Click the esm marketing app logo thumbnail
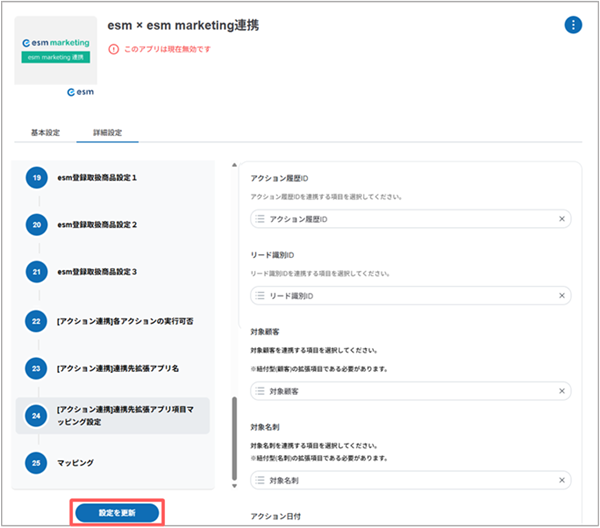The width and height of the screenshot is (600, 528). pos(57,52)
